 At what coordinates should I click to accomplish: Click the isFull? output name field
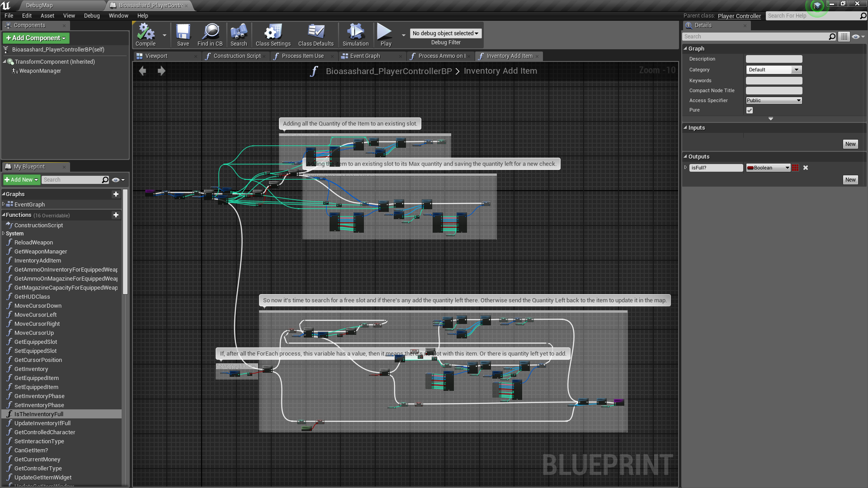click(x=716, y=168)
